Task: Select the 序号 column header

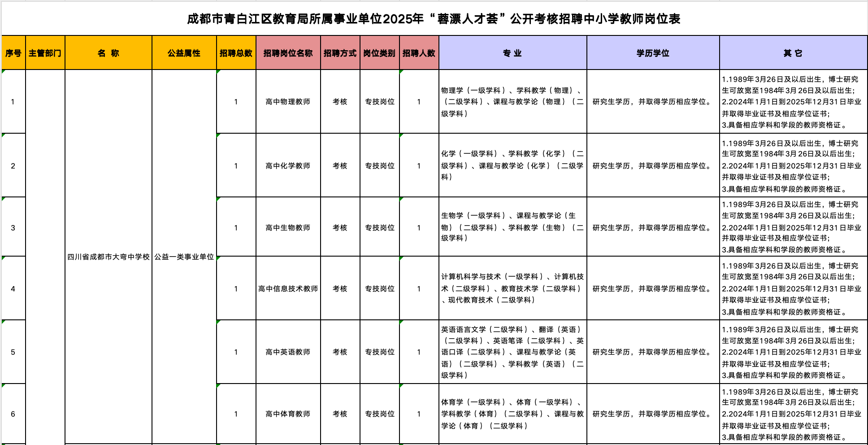Action: tap(13, 53)
